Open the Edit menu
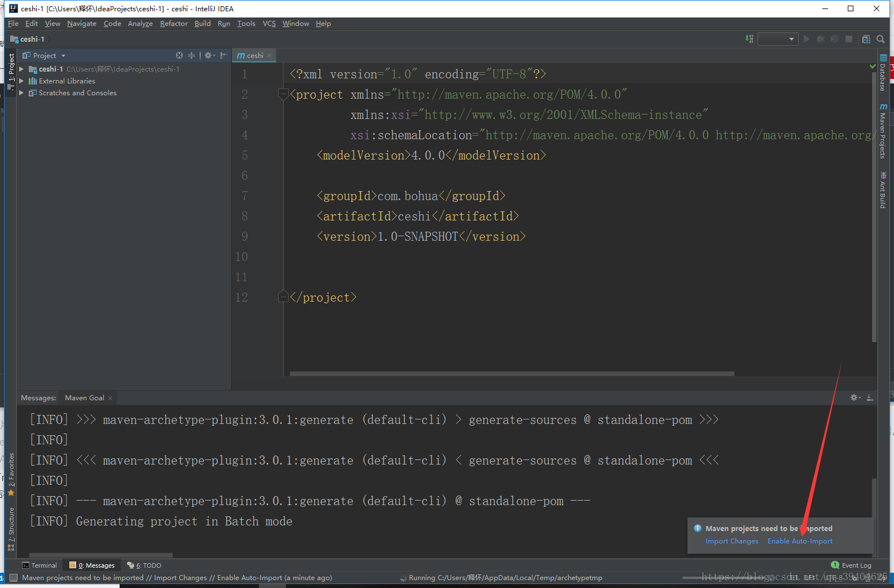 tap(32, 23)
